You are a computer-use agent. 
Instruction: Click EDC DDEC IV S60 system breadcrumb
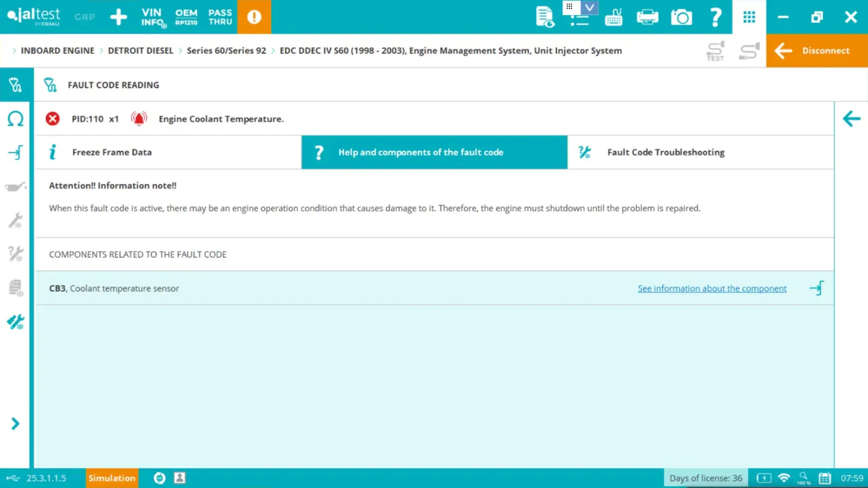tap(451, 50)
